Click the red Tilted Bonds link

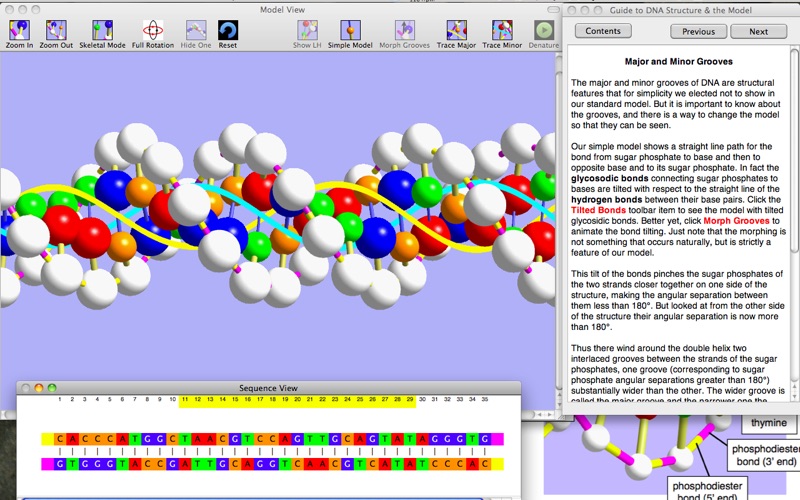tap(598, 210)
